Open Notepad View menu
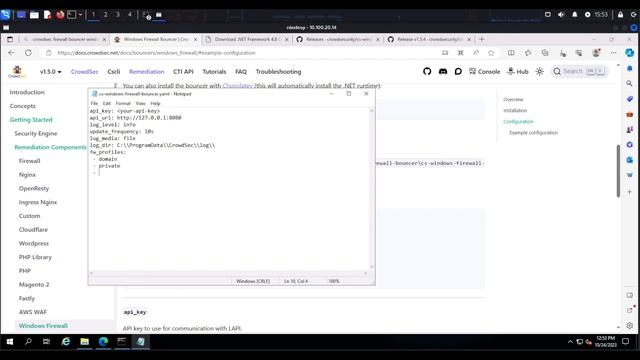The height and width of the screenshot is (360, 640). pyautogui.click(x=140, y=104)
